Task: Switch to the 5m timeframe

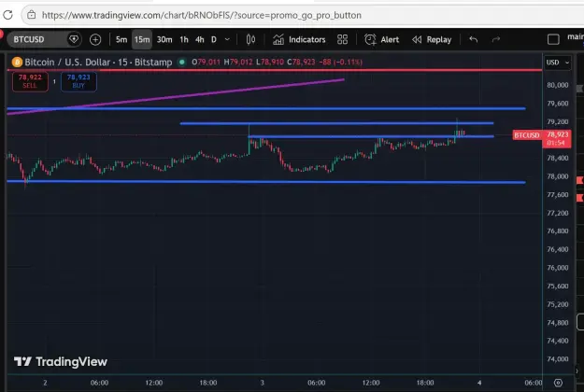Action: click(x=121, y=39)
